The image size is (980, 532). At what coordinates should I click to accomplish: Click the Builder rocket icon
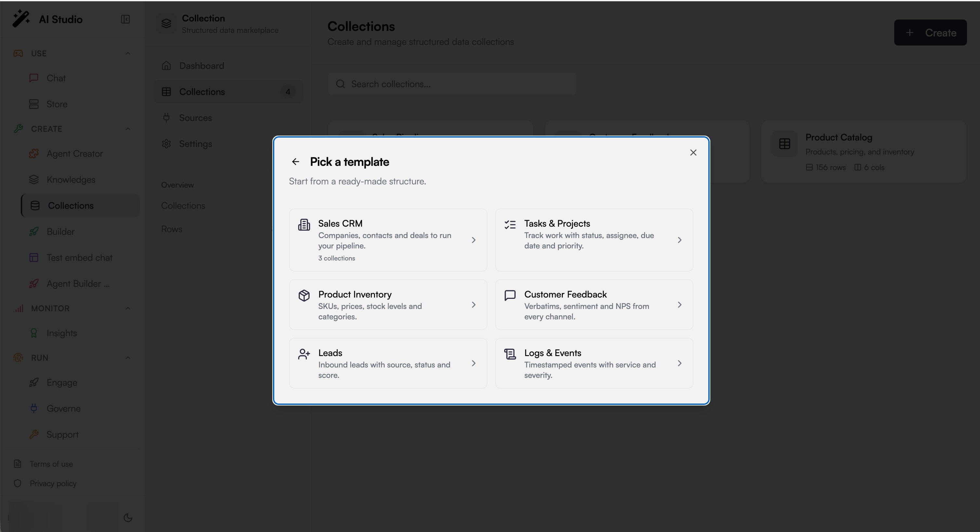pyautogui.click(x=34, y=232)
